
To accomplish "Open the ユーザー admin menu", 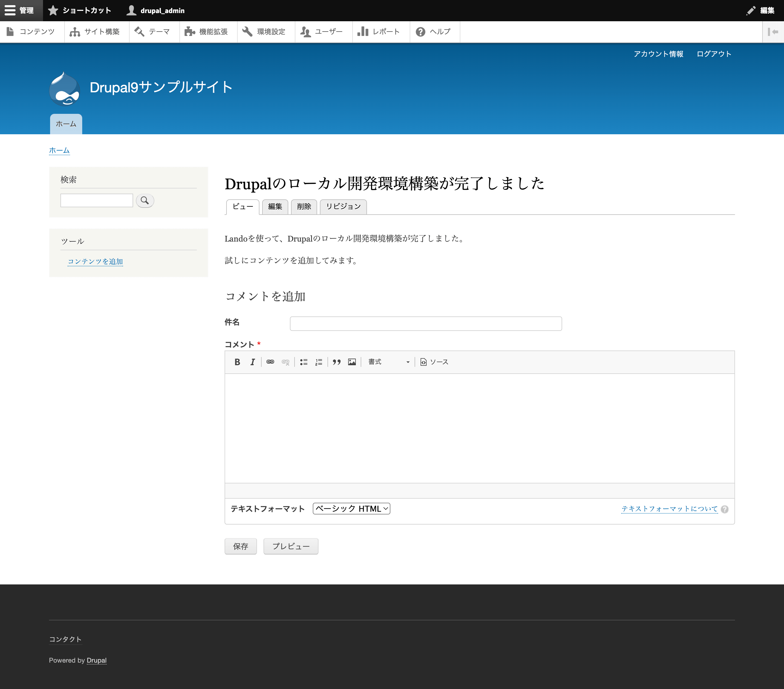I will (323, 32).
